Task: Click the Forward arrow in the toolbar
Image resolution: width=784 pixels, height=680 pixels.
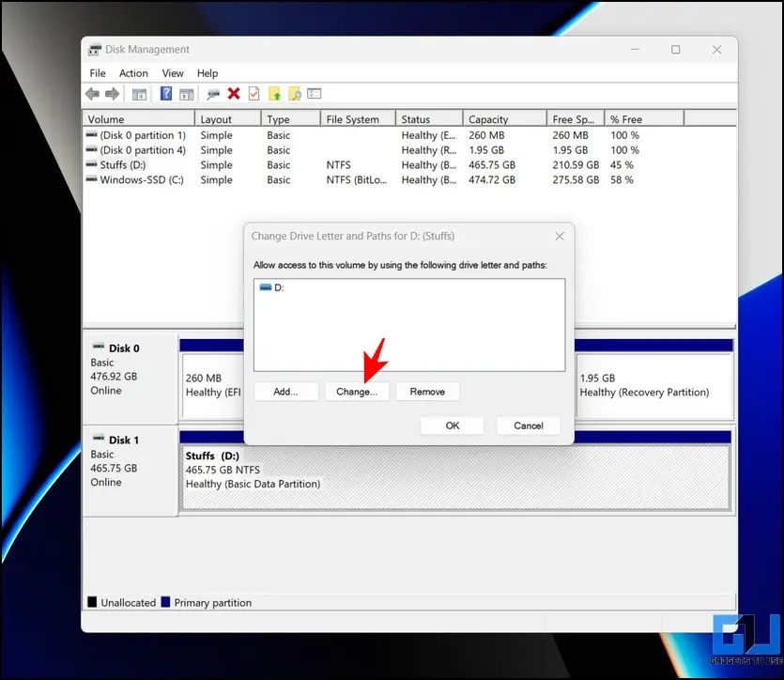Action: pos(113,94)
